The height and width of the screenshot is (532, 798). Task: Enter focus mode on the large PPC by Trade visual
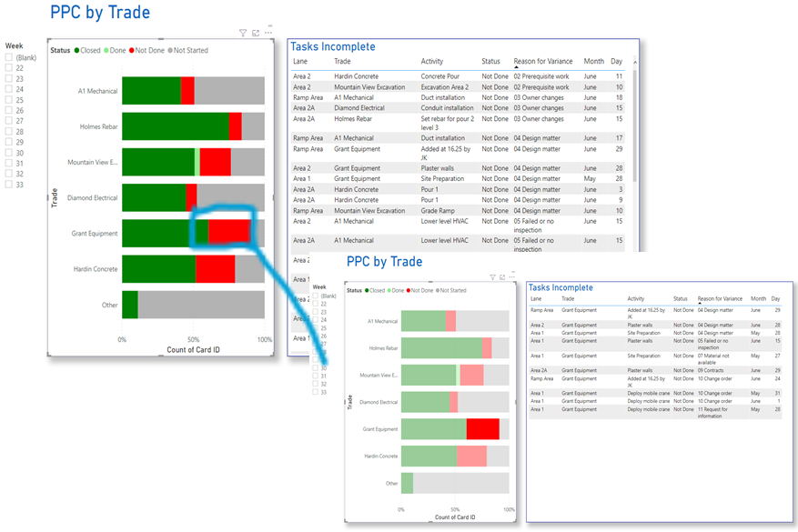pos(256,32)
